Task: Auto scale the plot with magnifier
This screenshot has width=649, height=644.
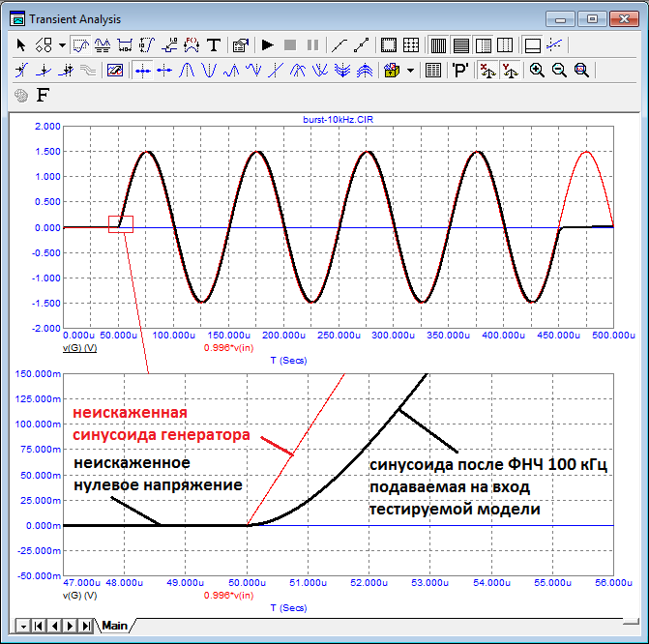Action: (581, 71)
